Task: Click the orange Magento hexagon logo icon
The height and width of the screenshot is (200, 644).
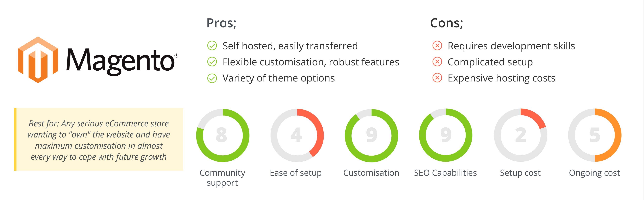Action: (38, 60)
